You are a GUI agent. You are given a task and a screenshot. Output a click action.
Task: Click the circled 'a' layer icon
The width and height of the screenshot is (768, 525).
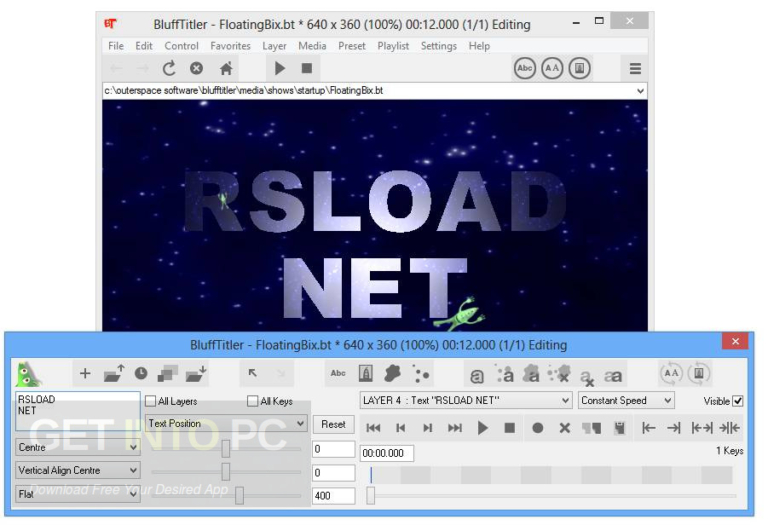point(477,376)
